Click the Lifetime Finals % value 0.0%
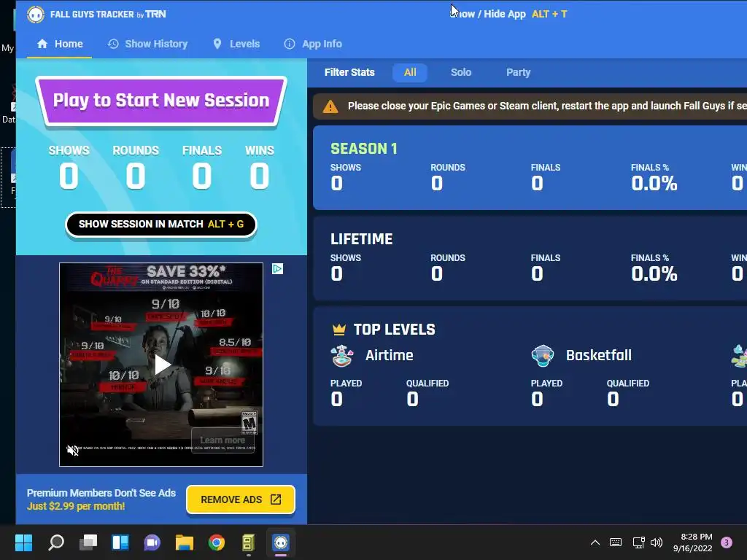The image size is (747, 560). coord(654,274)
